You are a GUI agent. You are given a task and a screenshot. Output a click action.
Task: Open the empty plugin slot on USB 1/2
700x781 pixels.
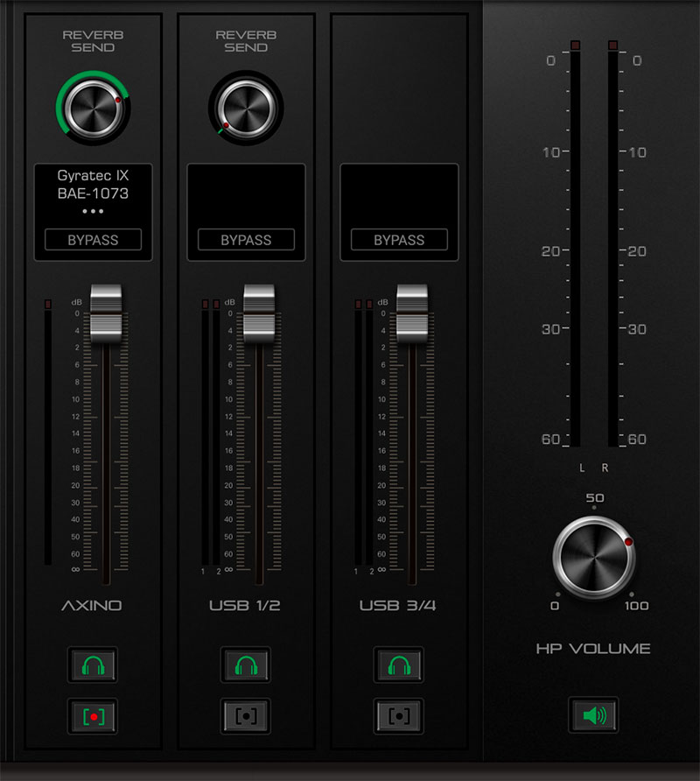246,195
